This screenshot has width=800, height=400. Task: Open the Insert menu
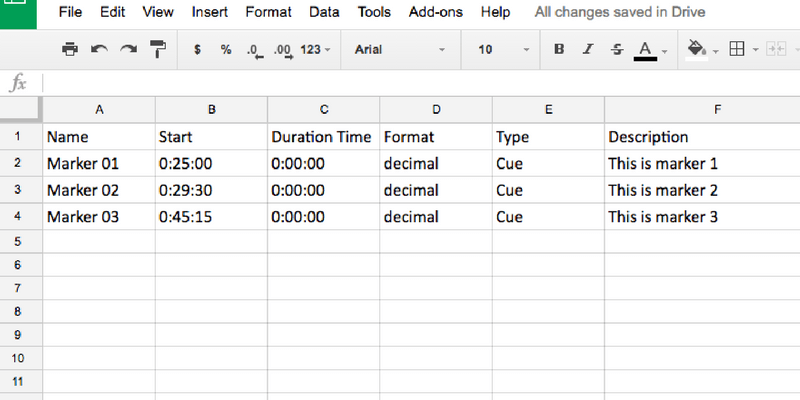pos(209,13)
